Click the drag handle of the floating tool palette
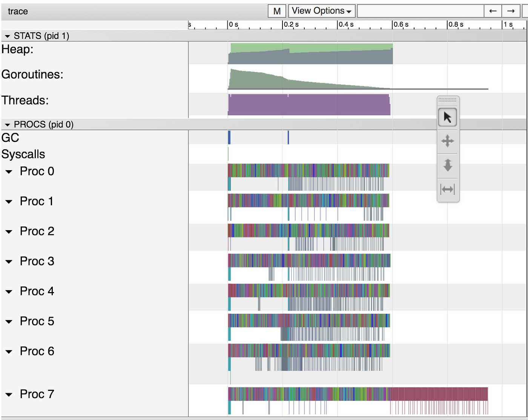Viewport: 528px width, 420px height. pyautogui.click(x=448, y=100)
